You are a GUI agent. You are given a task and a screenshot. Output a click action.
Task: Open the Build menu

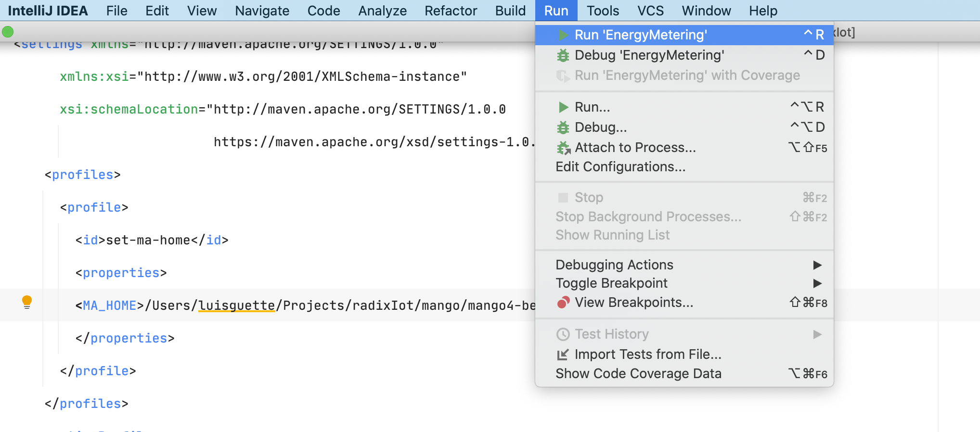[x=510, y=11]
